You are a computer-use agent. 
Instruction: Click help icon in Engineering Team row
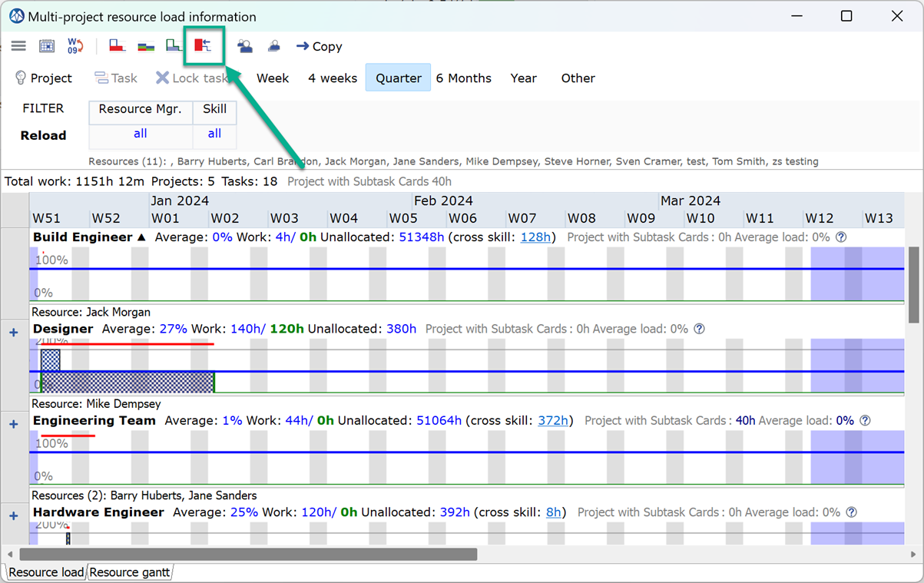point(865,421)
